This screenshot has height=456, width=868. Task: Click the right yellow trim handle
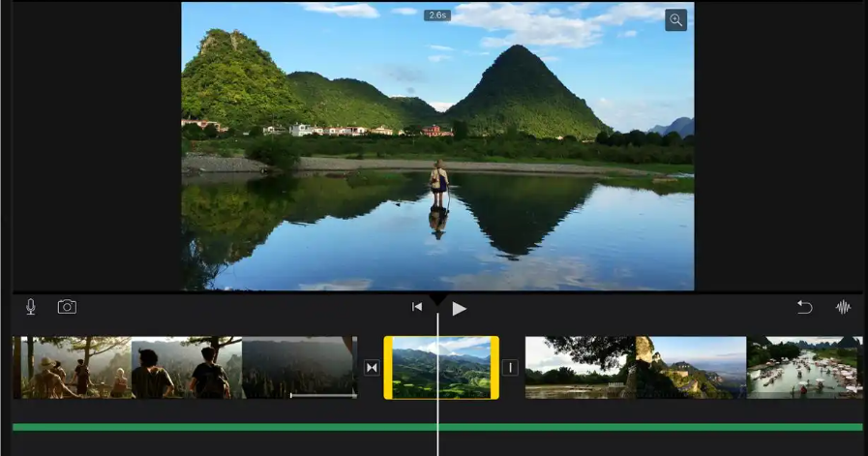pyautogui.click(x=494, y=367)
